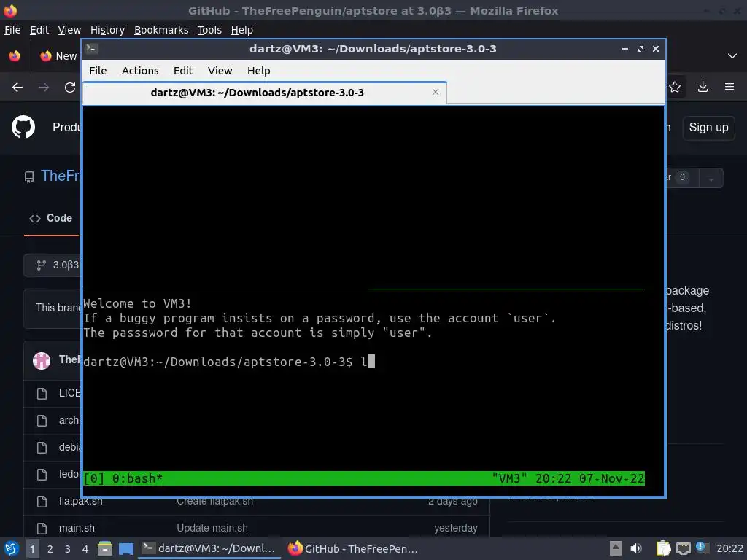Click the tmux status bar window 0:bash
The image size is (747, 560).
137,478
